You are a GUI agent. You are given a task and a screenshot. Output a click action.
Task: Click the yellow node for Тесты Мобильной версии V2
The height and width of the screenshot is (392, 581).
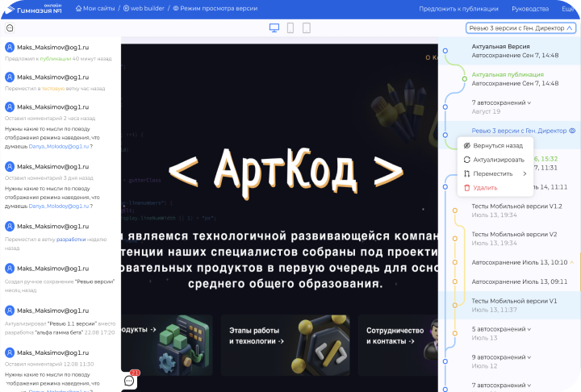coord(455,239)
